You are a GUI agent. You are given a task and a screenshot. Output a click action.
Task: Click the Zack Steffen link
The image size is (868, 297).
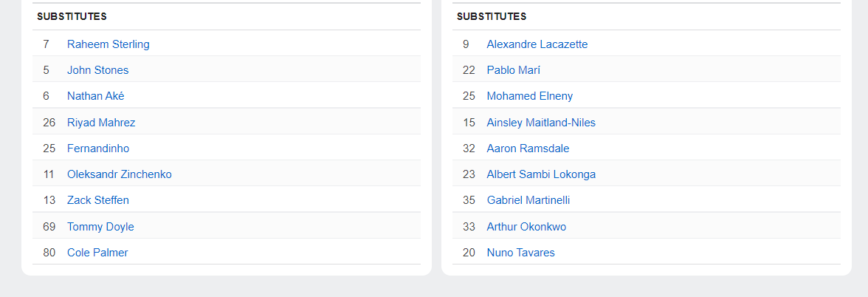coord(97,200)
